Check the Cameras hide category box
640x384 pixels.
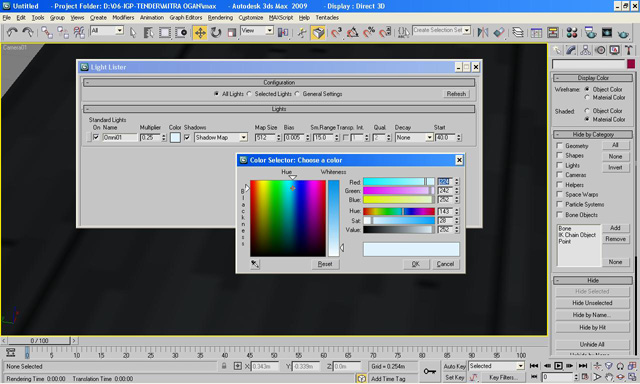(560, 175)
